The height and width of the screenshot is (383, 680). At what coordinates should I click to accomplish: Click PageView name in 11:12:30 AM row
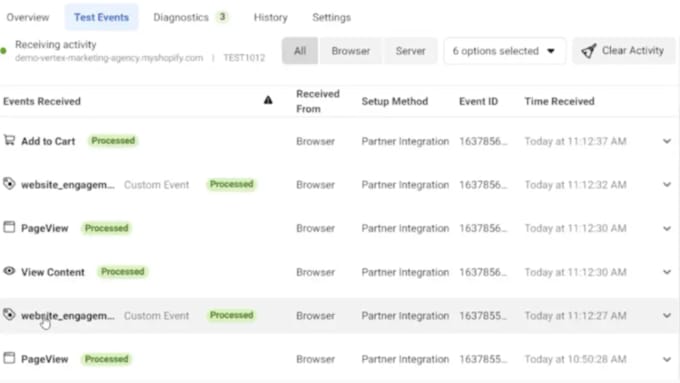pyautogui.click(x=45, y=229)
